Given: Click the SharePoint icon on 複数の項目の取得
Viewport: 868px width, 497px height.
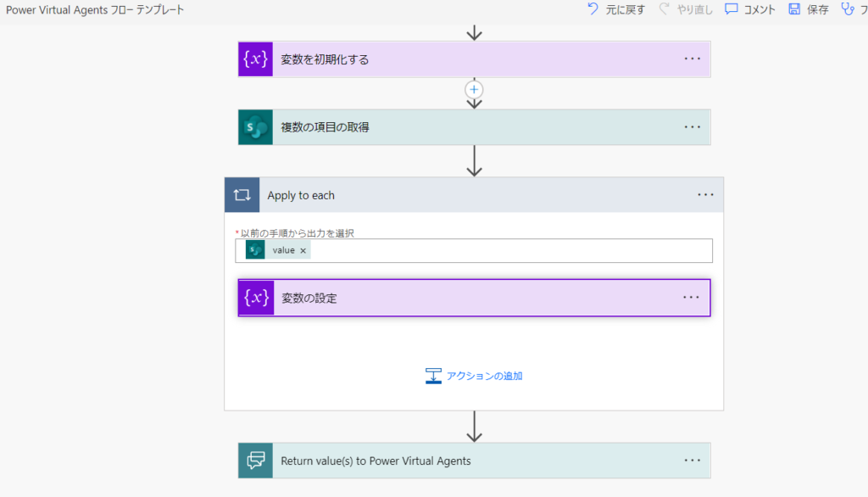Looking at the screenshot, I should (x=255, y=127).
